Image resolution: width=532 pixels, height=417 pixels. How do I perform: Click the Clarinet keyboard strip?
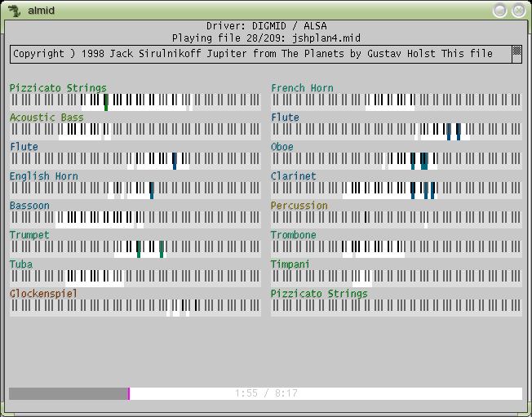pos(396,189)
